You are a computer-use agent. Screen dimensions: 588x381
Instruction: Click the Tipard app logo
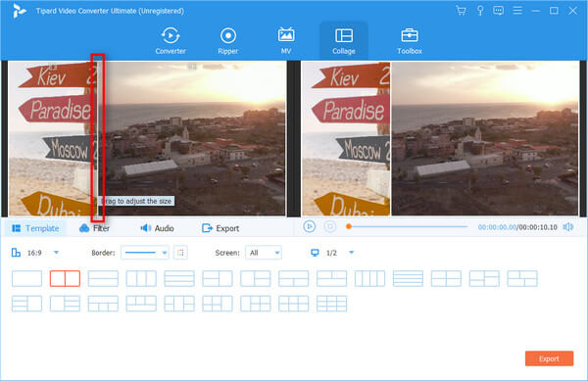click(x=19, y=11)
